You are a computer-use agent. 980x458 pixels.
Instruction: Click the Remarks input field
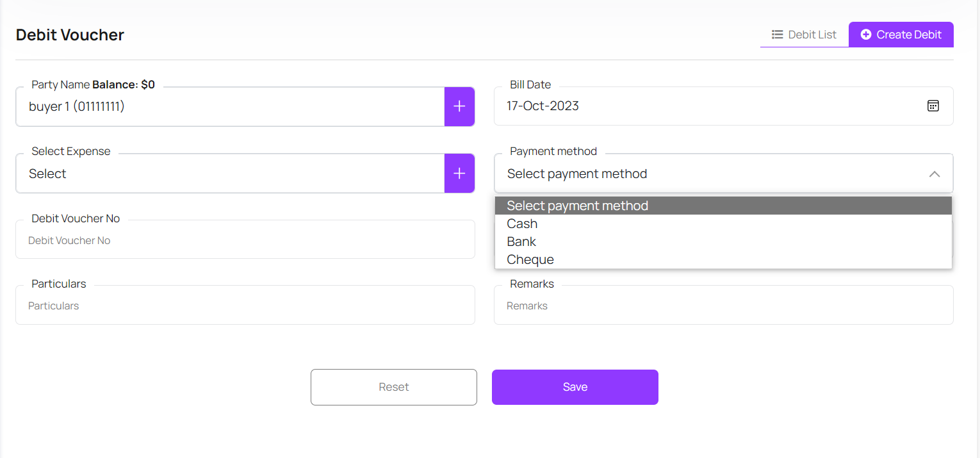pos(723,306)
